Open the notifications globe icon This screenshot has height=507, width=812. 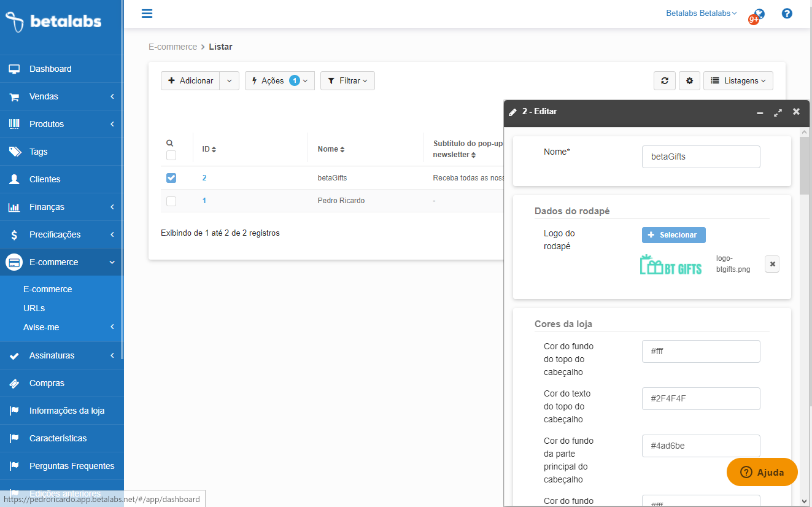pyautogui.click(x=759, y=14)
